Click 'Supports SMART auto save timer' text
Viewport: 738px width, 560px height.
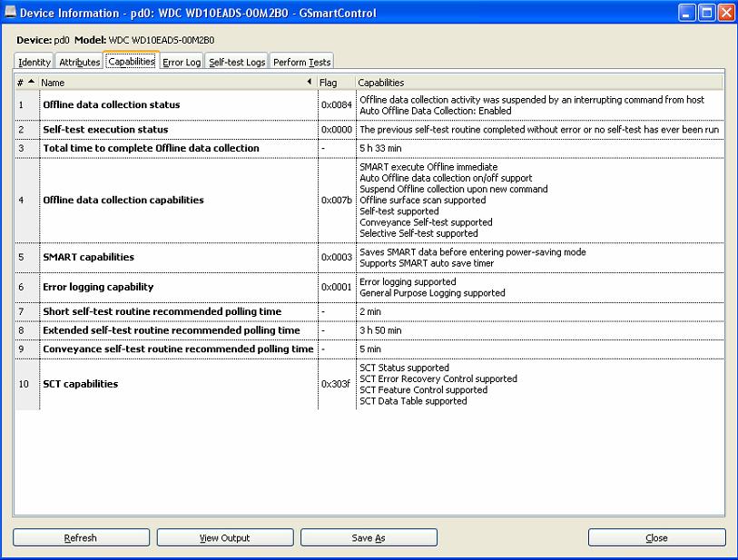coord(427,263)
